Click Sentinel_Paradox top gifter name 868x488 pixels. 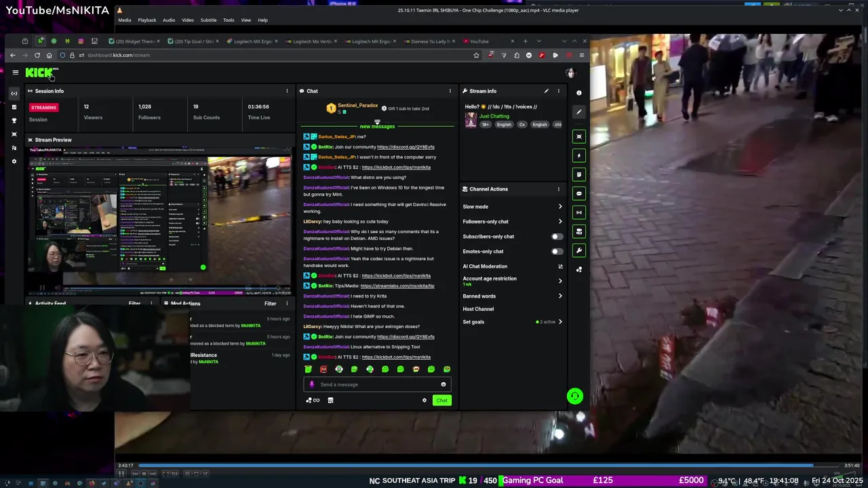[357, 106]
